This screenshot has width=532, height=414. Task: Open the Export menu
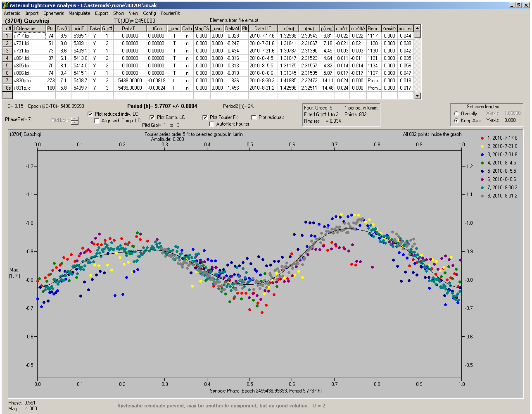102,13
